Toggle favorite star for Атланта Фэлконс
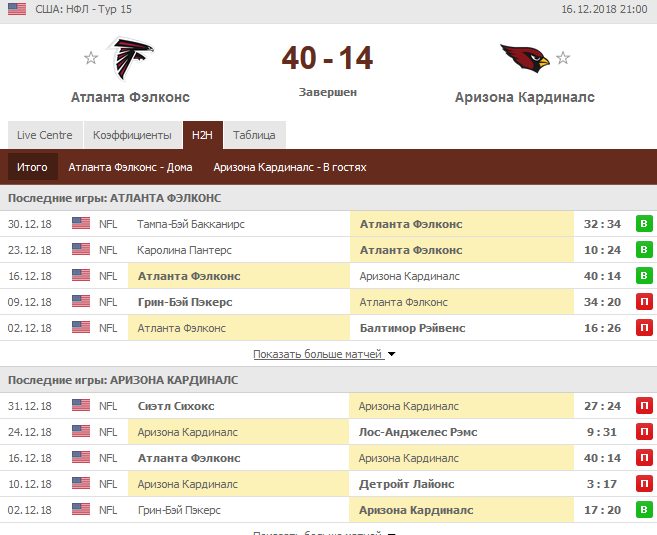This screenshot has height=535, width=657. point(91,58)
